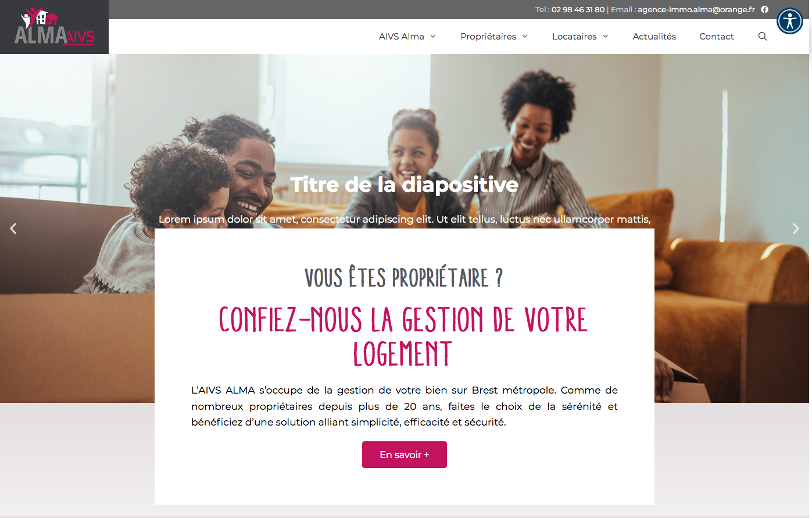
Task: Advance to the next slide with the right arrow
Action: [x=796, y=228]
